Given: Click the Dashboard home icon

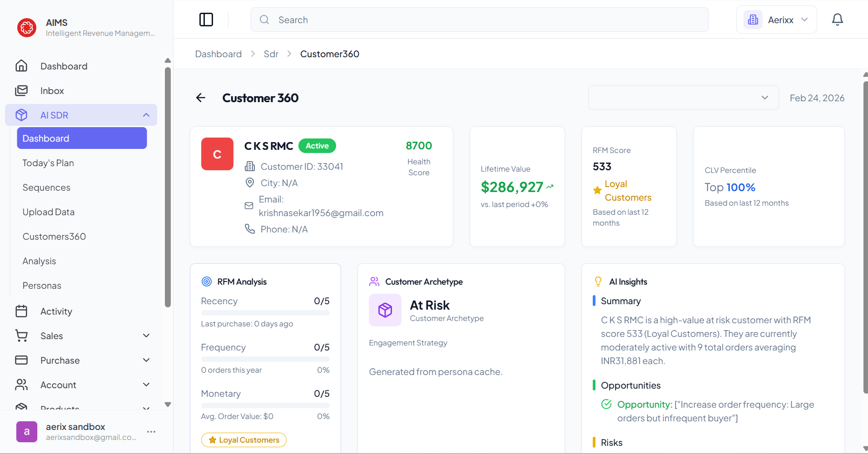Looking at the screenshot, I should tap(21, 66).
